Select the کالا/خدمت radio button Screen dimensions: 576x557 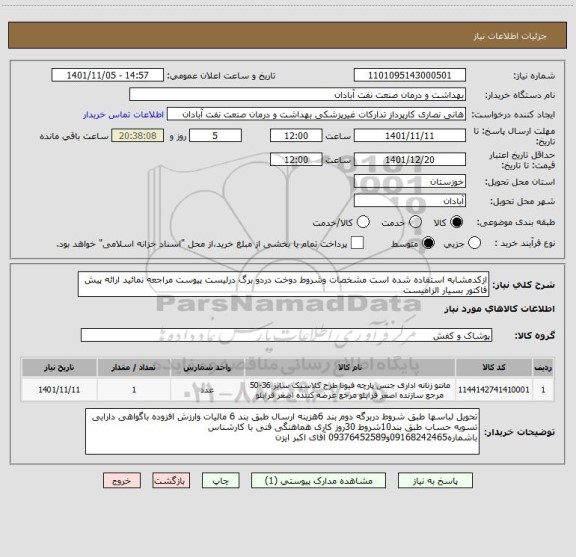point(363,222)
